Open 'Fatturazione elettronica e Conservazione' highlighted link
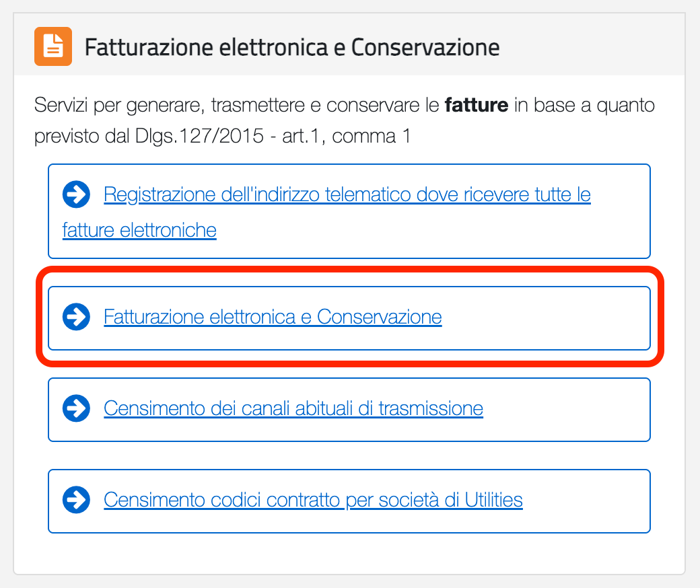Viewport: 700px width, 588px height. (x=272, y=317)
